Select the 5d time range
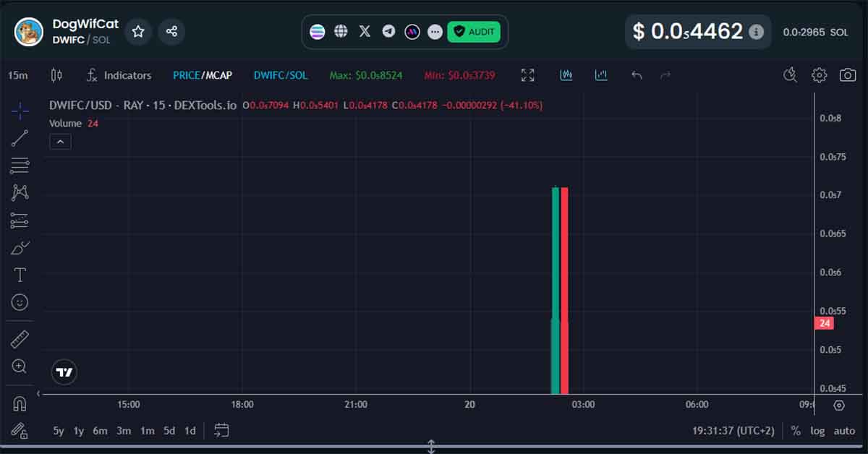Viewport: 868px width, 454px height. [169, 431]
